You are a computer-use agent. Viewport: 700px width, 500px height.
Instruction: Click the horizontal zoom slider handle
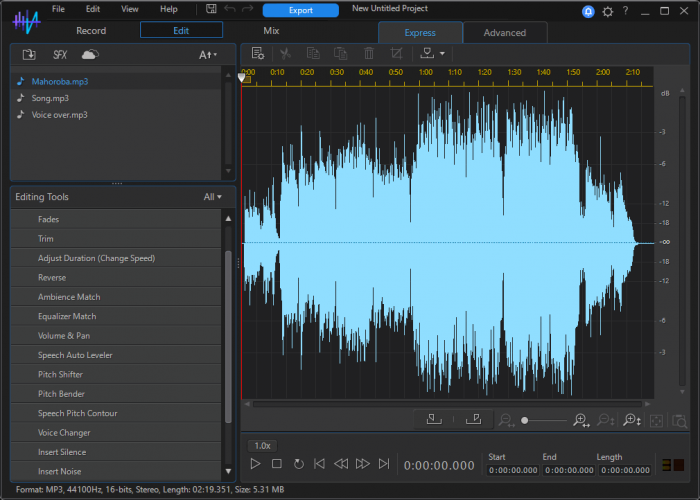click(x=525, y=421)
